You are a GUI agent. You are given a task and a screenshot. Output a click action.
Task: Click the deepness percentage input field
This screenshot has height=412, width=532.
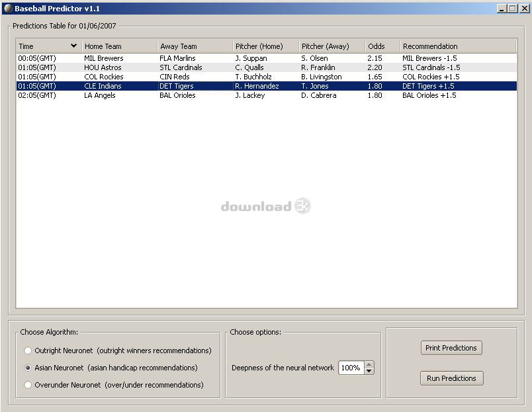[351, 368]
